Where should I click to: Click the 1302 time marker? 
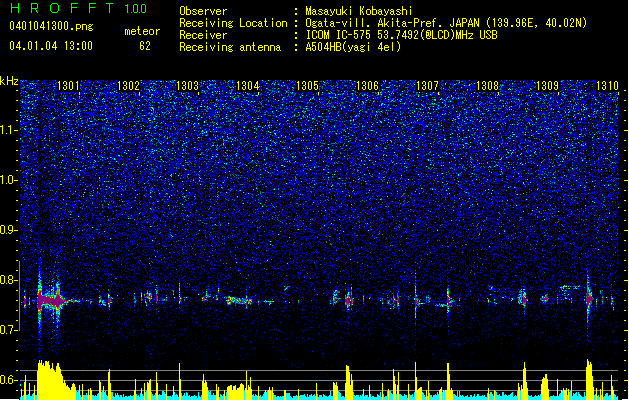pos(128,86)
